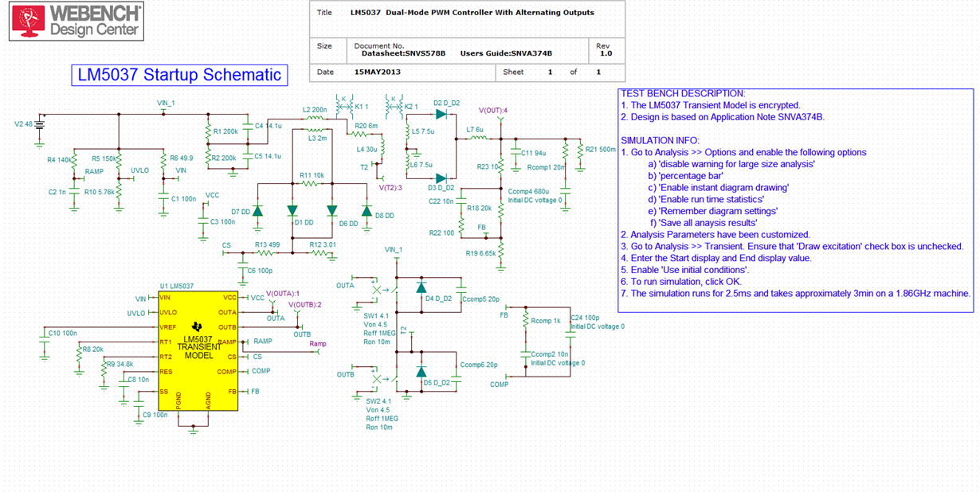This screenshot has width=980, height=492.
Task: Click the 'Enable instant diagram drawing' line
Action: tap(718, 188)
